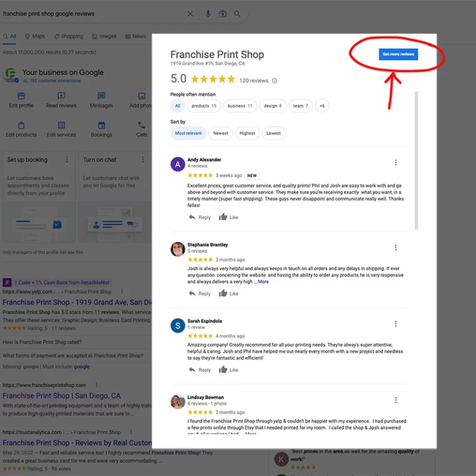Open the Reviews by Real Customers result
The width and height of the screenshot is (476, 476).
pos(77,443)
